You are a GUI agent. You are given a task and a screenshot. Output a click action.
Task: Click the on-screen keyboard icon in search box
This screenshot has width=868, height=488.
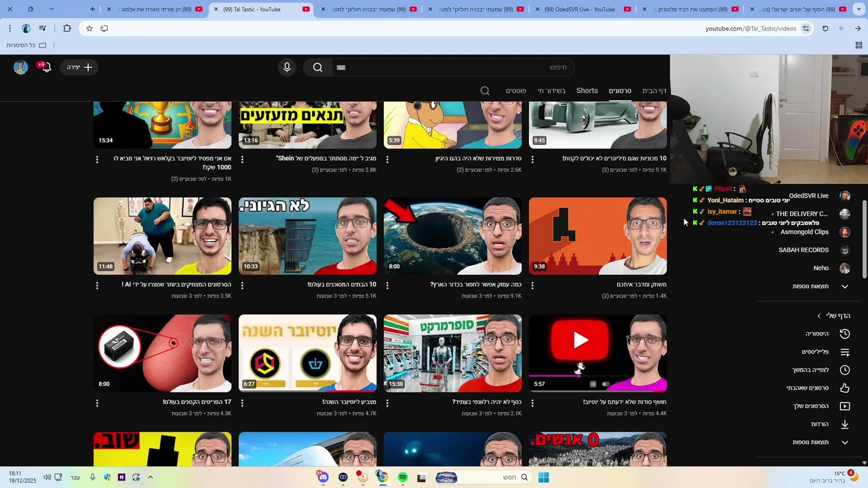pyautogui.click(x=341, y=67)
